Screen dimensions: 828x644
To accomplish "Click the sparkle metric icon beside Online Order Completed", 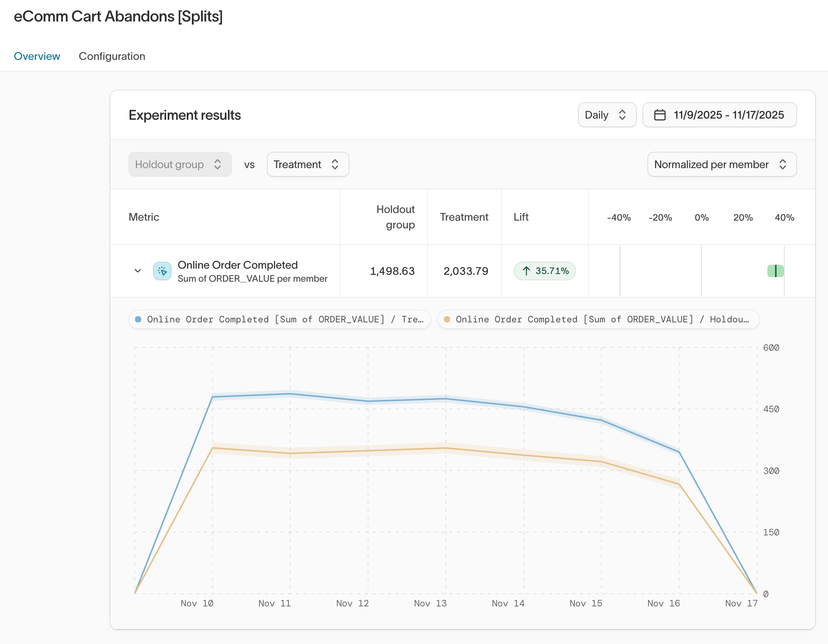I will 162,271.
